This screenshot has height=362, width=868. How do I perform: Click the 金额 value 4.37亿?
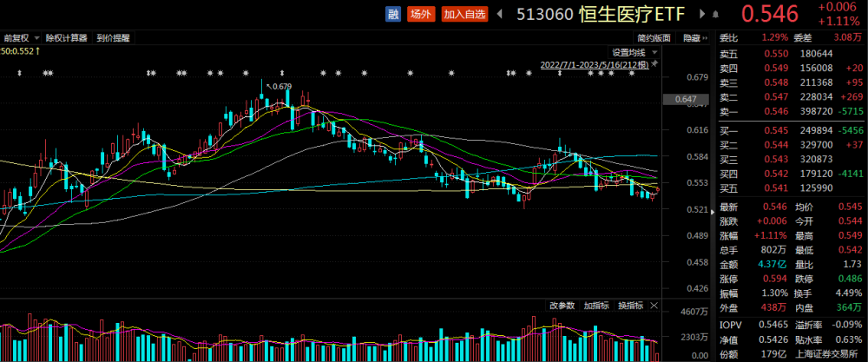tap(773, 264)
